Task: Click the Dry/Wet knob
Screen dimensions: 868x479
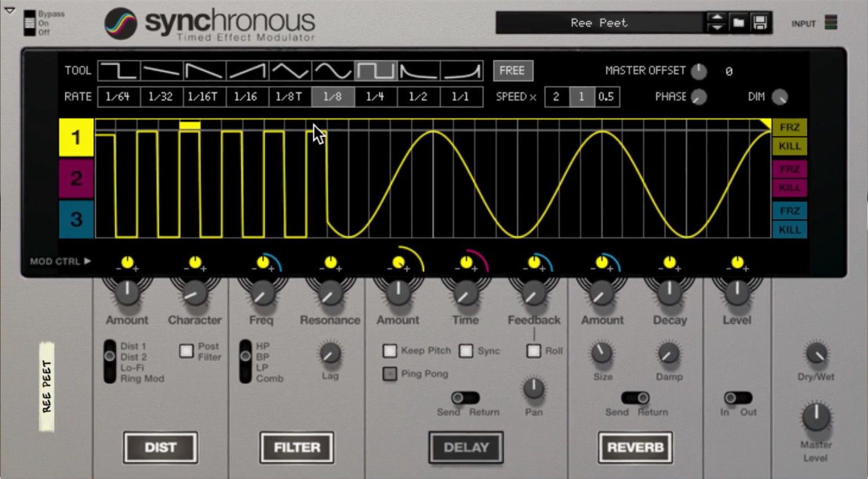Action: [816, 354]
